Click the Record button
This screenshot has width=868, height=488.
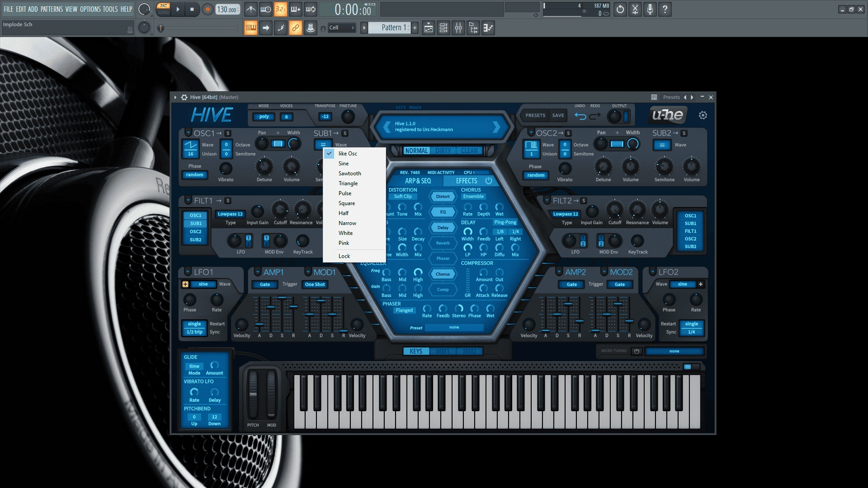[x=208, y=9]
